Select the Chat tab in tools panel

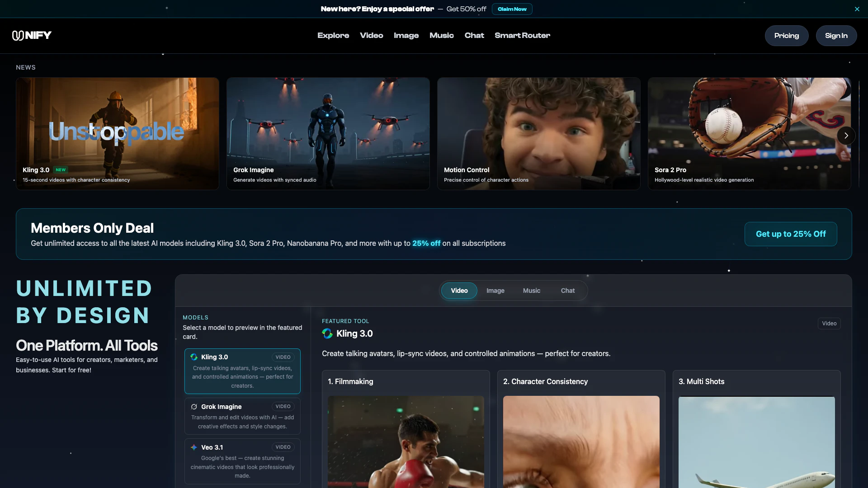567,291
